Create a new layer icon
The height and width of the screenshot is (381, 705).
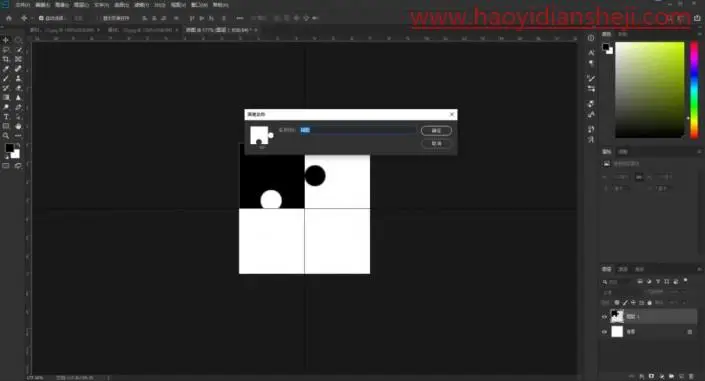[x=682, y=376]
